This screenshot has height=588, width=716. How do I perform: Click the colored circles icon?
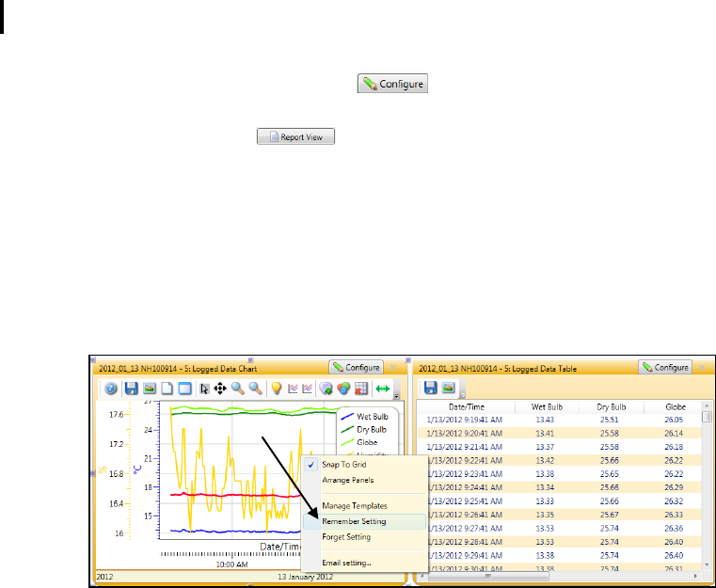pos(343,389)
